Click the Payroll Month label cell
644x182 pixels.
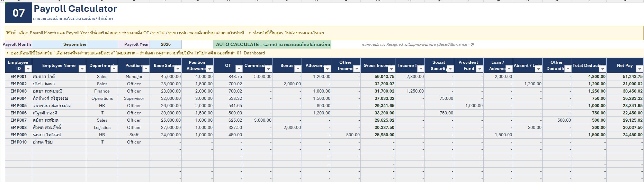17,44
